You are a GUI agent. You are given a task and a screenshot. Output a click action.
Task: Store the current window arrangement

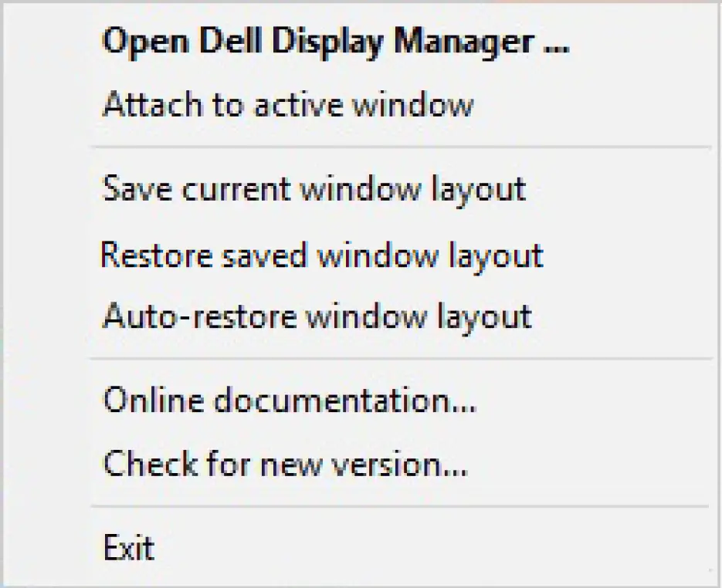(313, 188)
